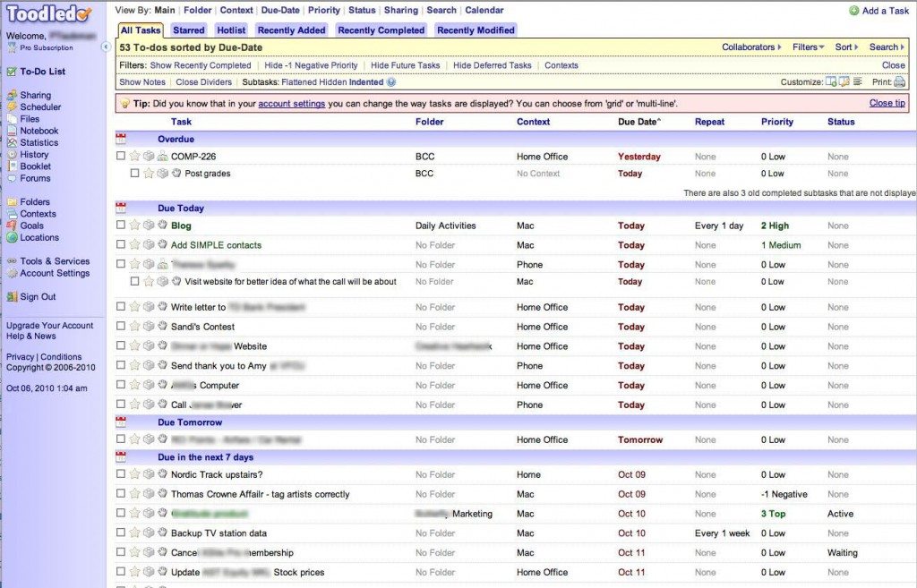Change status of the Oct 10 Active task
The width and height of the screenshot is (917, 588).
[x=840, y=514]
